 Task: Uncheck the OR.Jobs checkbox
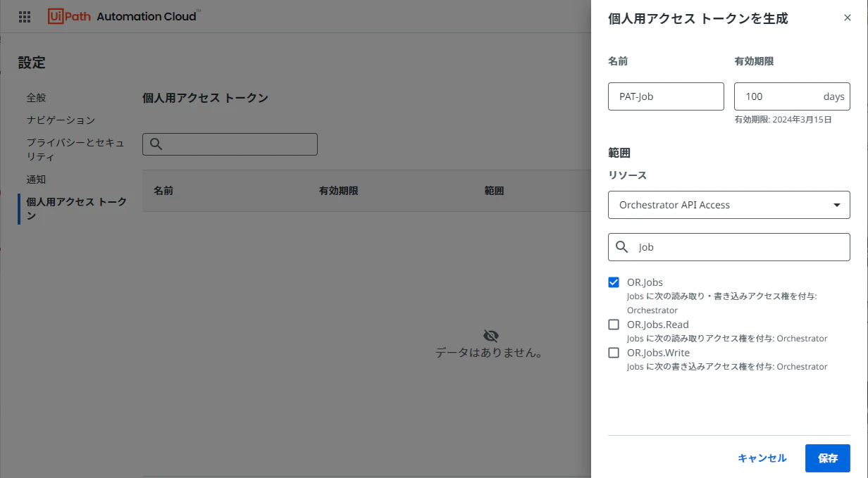[614, 282]
